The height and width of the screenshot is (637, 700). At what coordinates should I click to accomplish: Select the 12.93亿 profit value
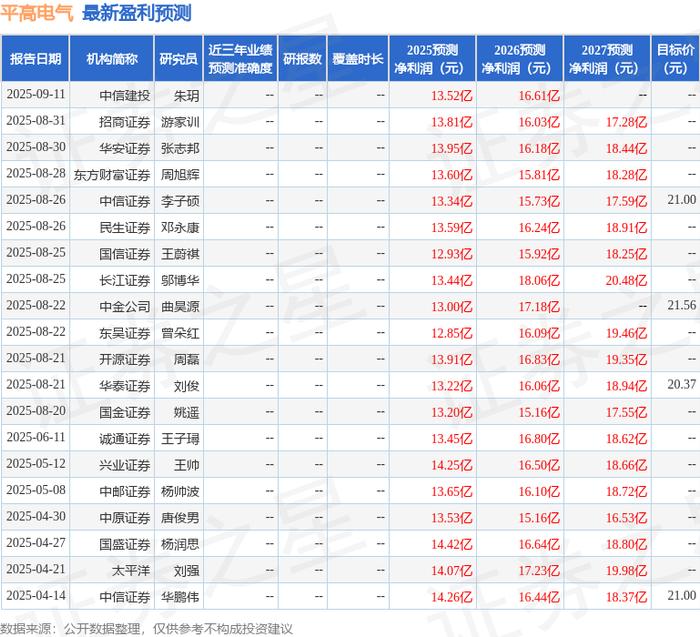pos(451,254)
